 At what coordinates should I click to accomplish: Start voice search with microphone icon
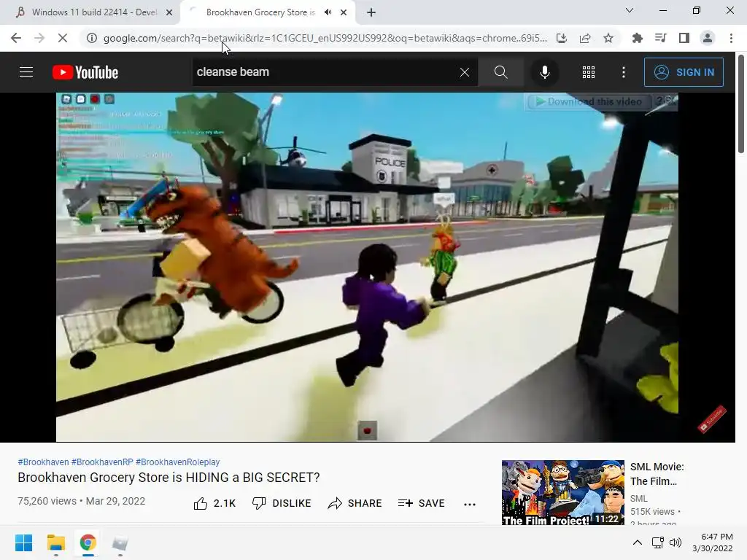pos(544,72)
